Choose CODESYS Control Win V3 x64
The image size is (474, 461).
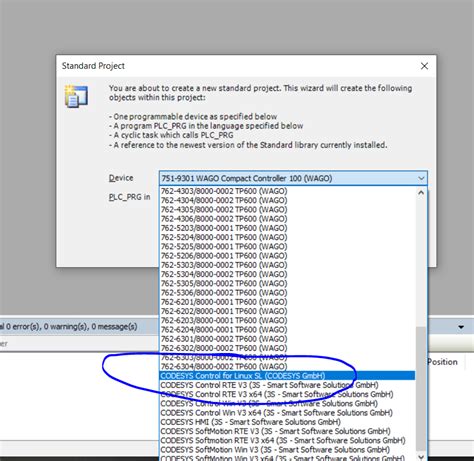pyautogui.click(x=287, y=413)
